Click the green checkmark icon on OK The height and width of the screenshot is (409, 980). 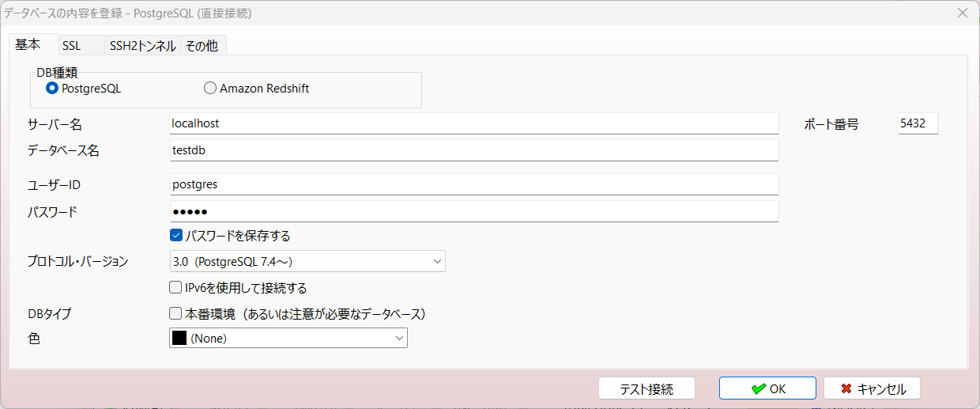tap(758, 388)
